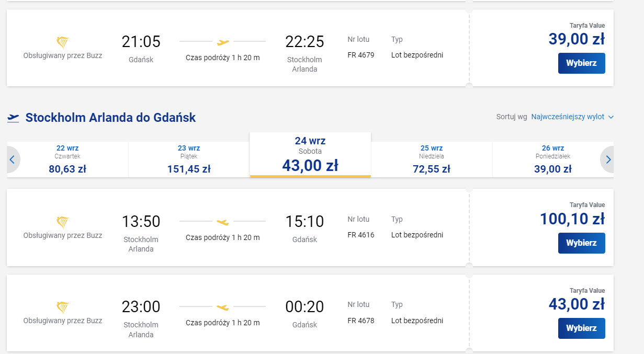Click plane icon on 21:05 Gdańsk route
This screenshot has width=644, height=354.
click(x=223, y=42)
